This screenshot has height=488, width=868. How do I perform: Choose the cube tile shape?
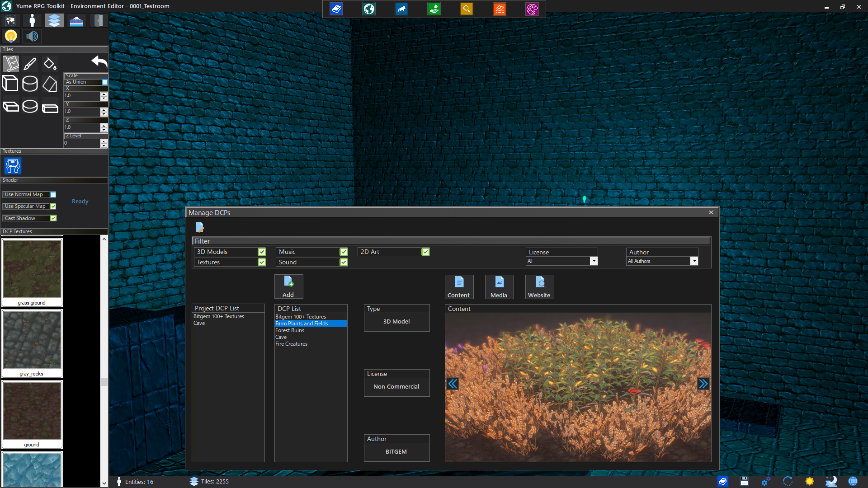pyautogui.click(x=10, y=84)
